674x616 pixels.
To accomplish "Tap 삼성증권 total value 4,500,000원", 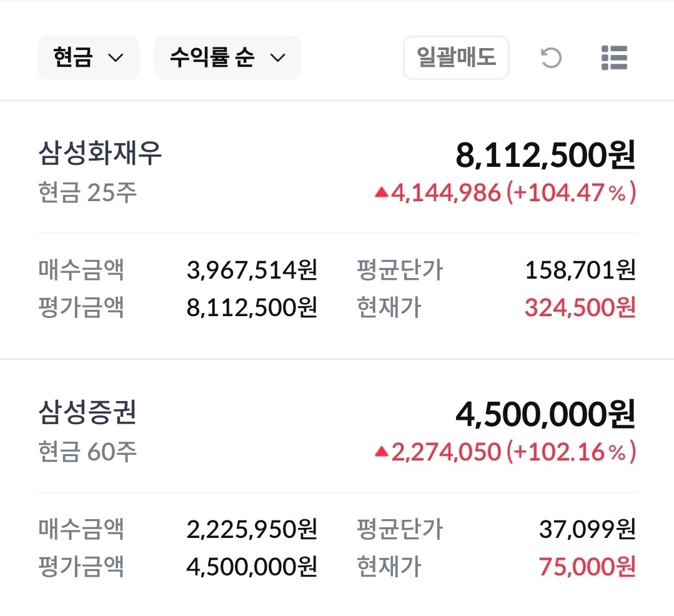I will 545,414.
